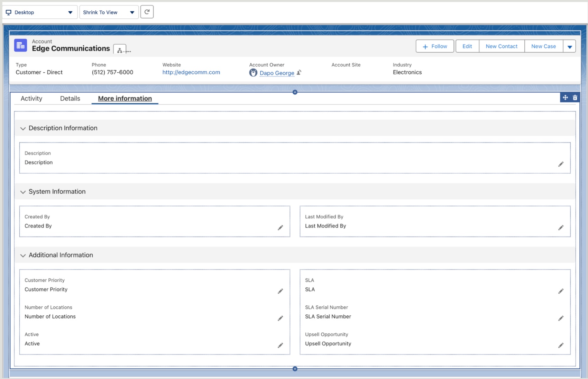The width and height of the screenshot is (588, 379).
Task: Open the http://edgecomm.com website link
Action: click(191, 72)
